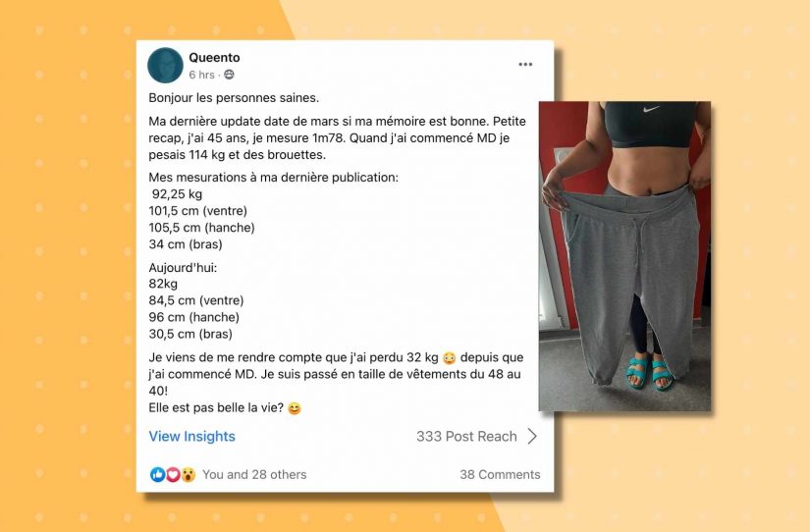
Task: Click the flushed-face emoji after 32 kg
Action: click(450, 358)
